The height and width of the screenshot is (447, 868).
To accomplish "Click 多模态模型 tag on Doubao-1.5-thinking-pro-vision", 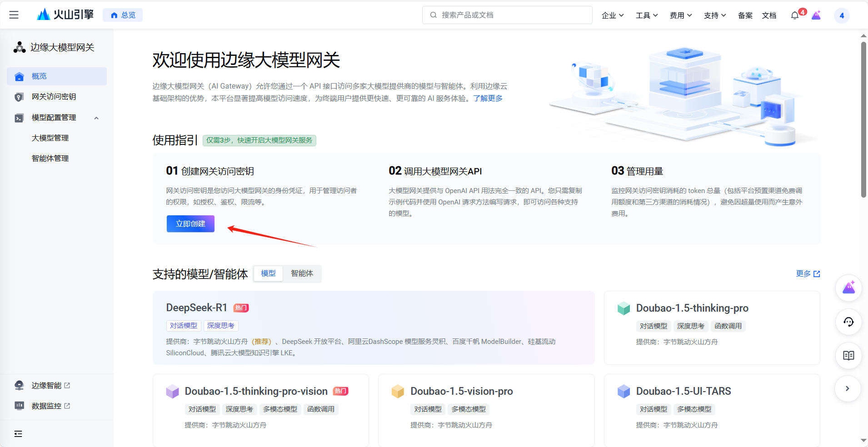I will 280,409.
